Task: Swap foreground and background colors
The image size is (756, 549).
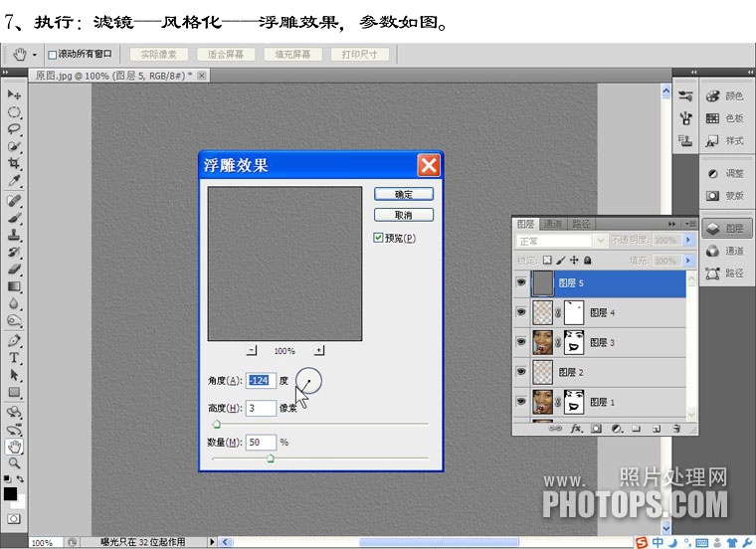Action: [20, 479]
